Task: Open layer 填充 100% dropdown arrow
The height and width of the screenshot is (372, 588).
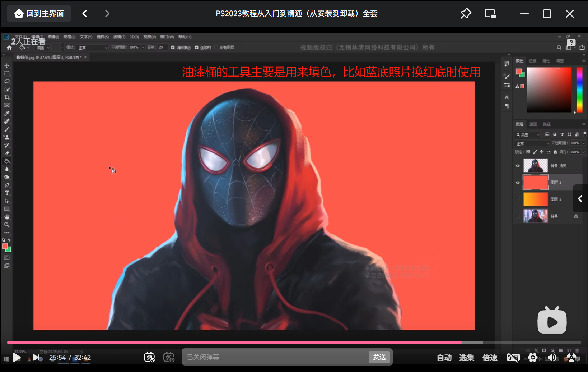Action: pos(584,152)
